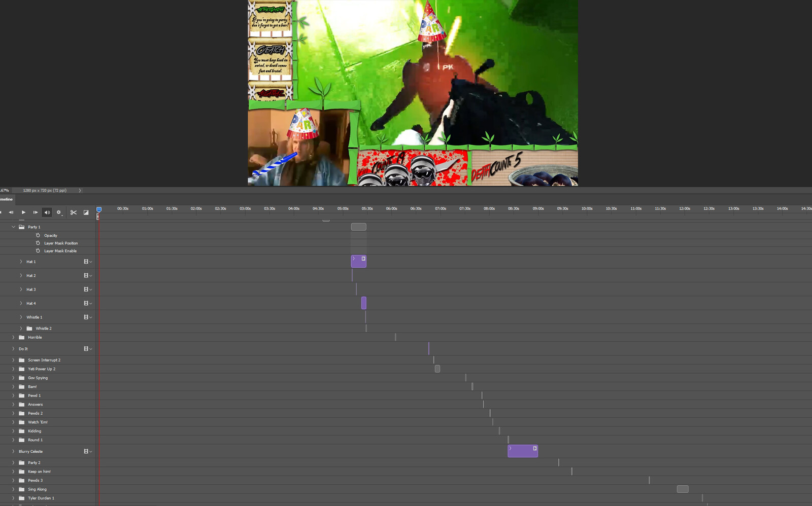Screen dimensions: 812x506
Task: Expand the Whistle 2 group
Action: click(x=21, y=329)
